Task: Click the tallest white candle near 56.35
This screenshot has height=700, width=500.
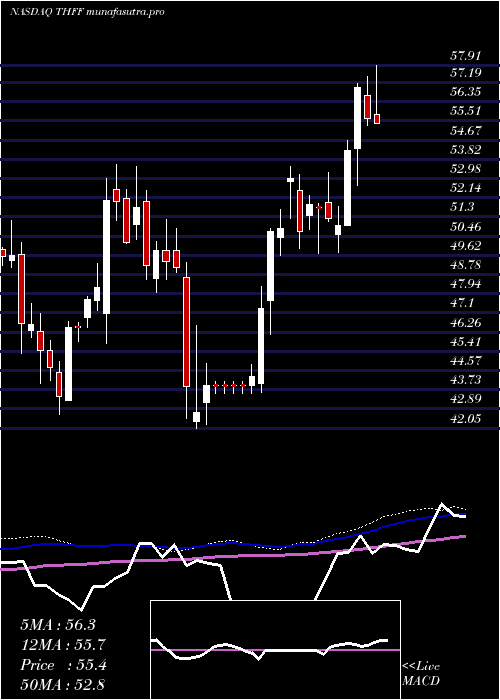Action: tap(357, 118)
